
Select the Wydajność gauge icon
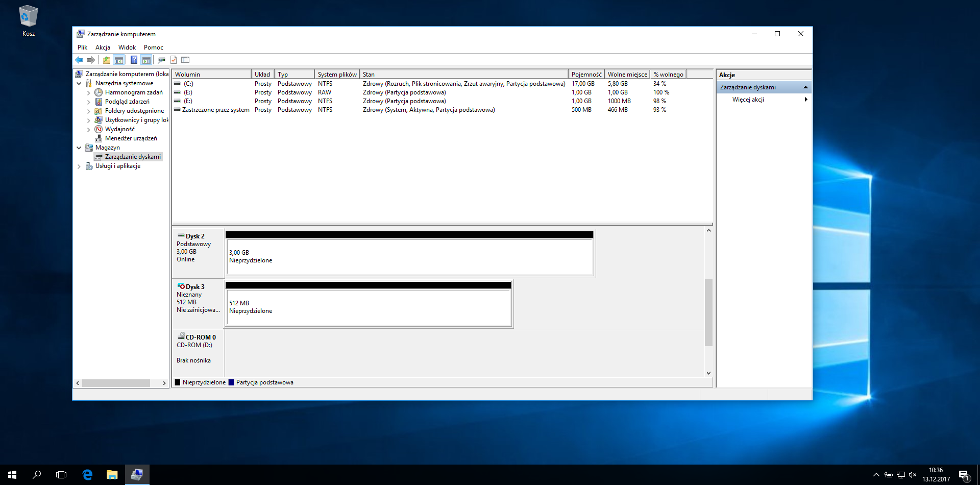point(99,129)
